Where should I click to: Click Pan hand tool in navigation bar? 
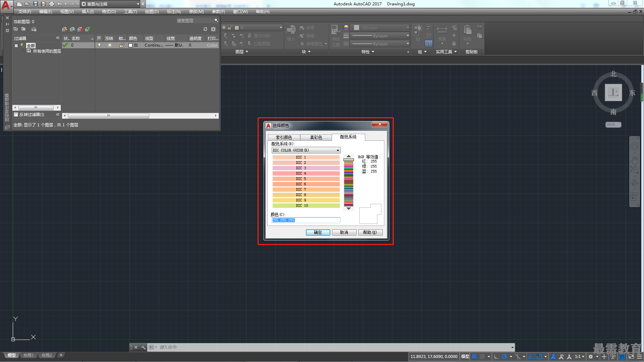pyautogui.click(x=634, y=160)
